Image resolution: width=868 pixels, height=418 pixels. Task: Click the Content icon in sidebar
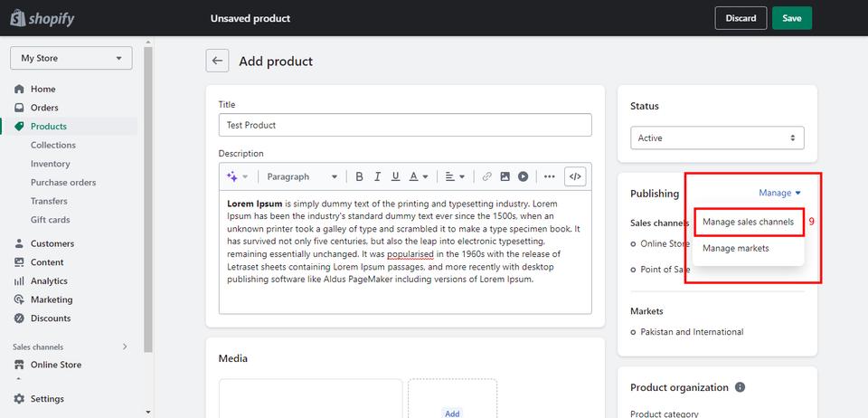tap(19, 262)
